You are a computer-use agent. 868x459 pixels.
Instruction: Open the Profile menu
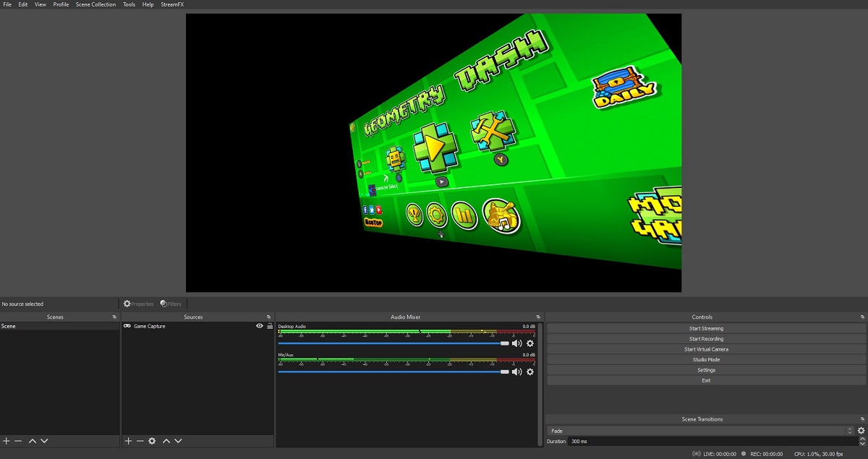coord(61,4)
